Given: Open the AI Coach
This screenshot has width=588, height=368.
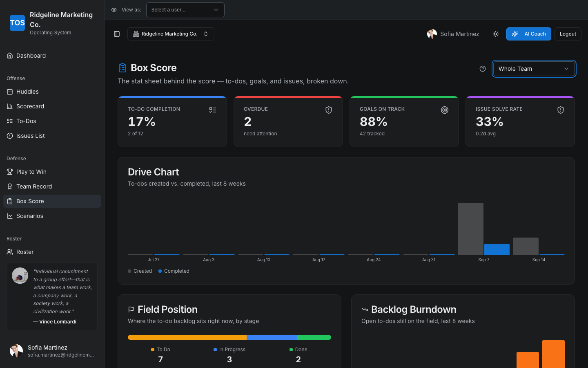Looking at the screenshot, I should pos(529,34).
